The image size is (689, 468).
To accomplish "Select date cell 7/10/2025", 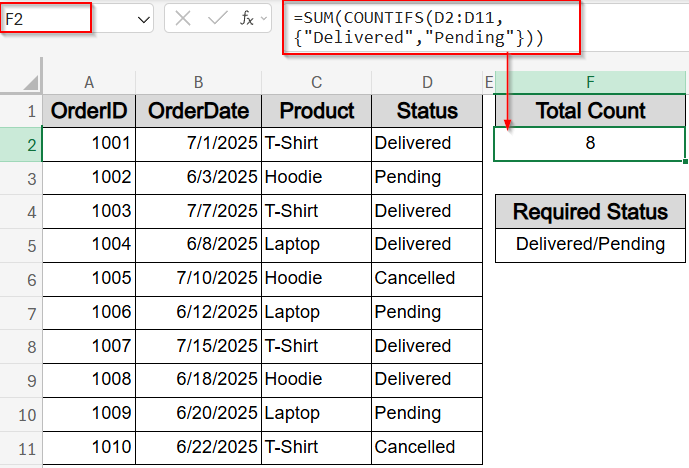I will pos(198,279).
